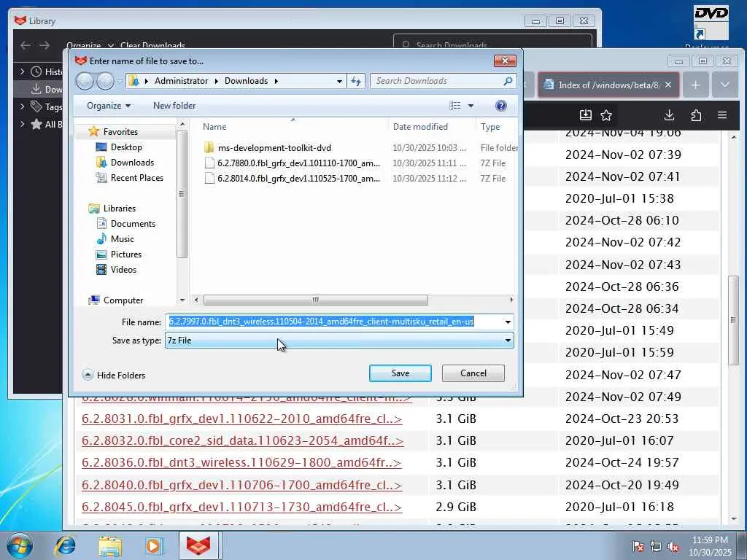Click the Library window back arrow
The image size is (747, 560).
pyautogui.click(x=26, y=46)
